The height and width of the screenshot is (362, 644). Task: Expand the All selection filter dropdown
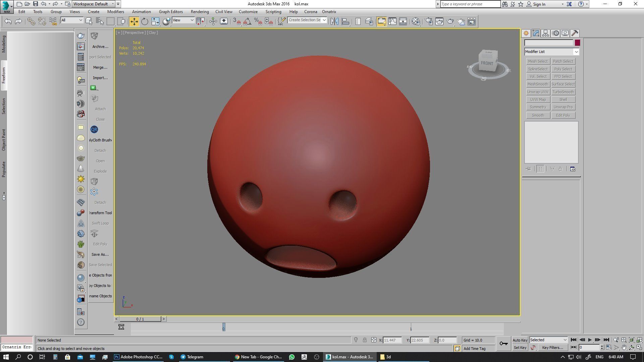[71, 20]
